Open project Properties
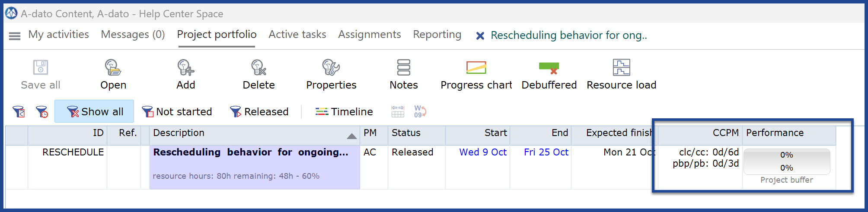The height and width of the screenshot is (212, 868). (x=331, y=68)
